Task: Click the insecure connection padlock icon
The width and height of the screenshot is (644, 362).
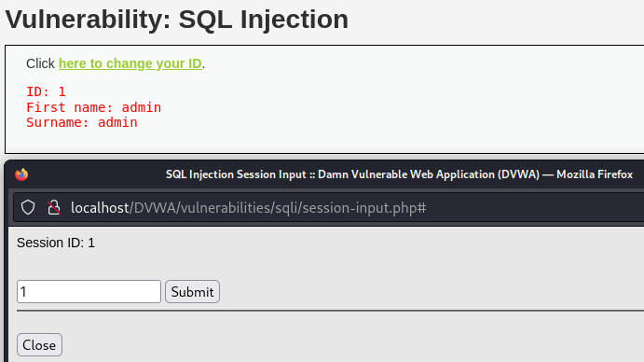Action: (54, 207)
